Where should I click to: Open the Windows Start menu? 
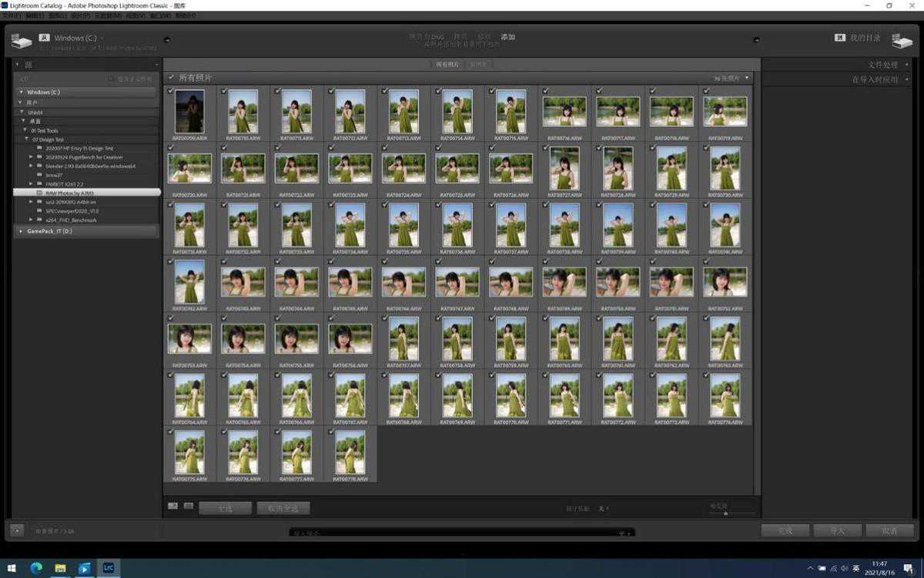click(x=12, y=568)
